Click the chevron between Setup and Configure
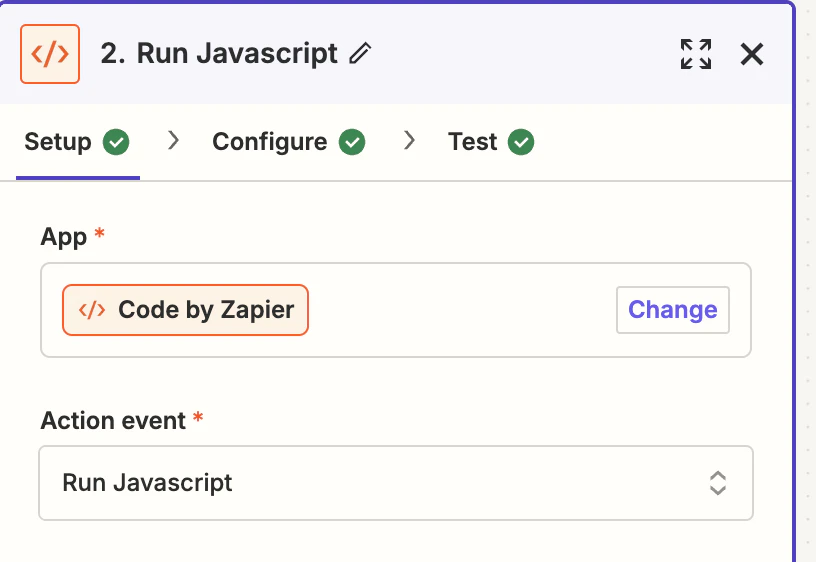Screen dimensions: 816x562 (x=173, y=140)
